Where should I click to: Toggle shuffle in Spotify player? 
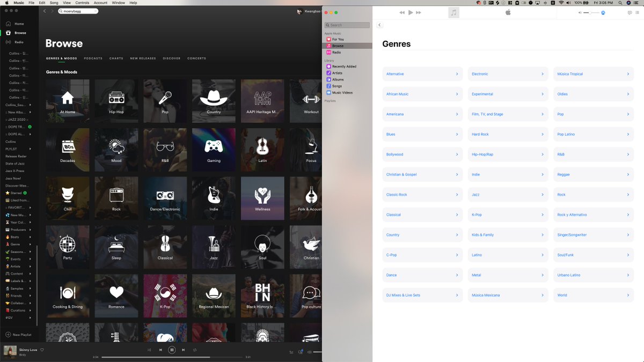pos(149,350)
